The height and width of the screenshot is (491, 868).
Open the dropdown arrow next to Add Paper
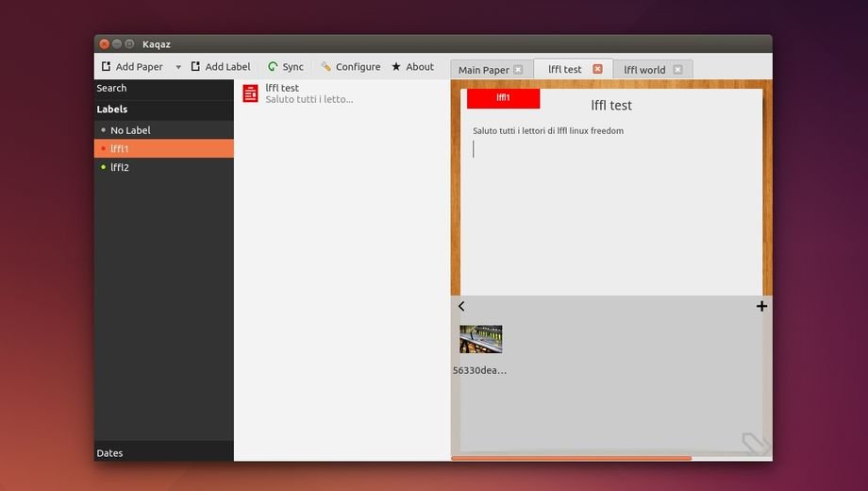point(178,67)
